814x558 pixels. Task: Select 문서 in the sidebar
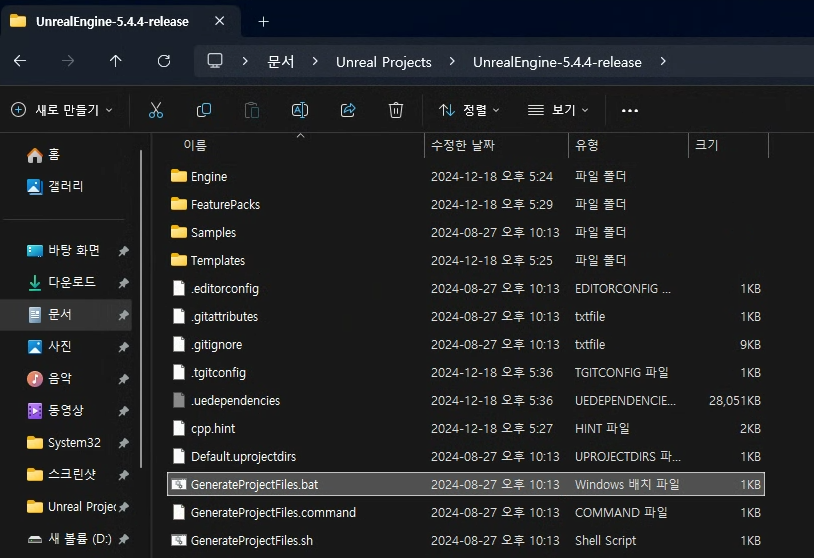pyautogui.click(x=67, y=315)
